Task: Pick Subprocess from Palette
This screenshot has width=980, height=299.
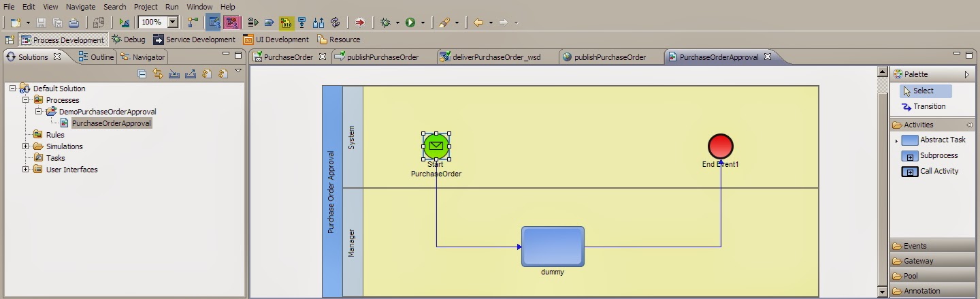Action: (929, 155)
